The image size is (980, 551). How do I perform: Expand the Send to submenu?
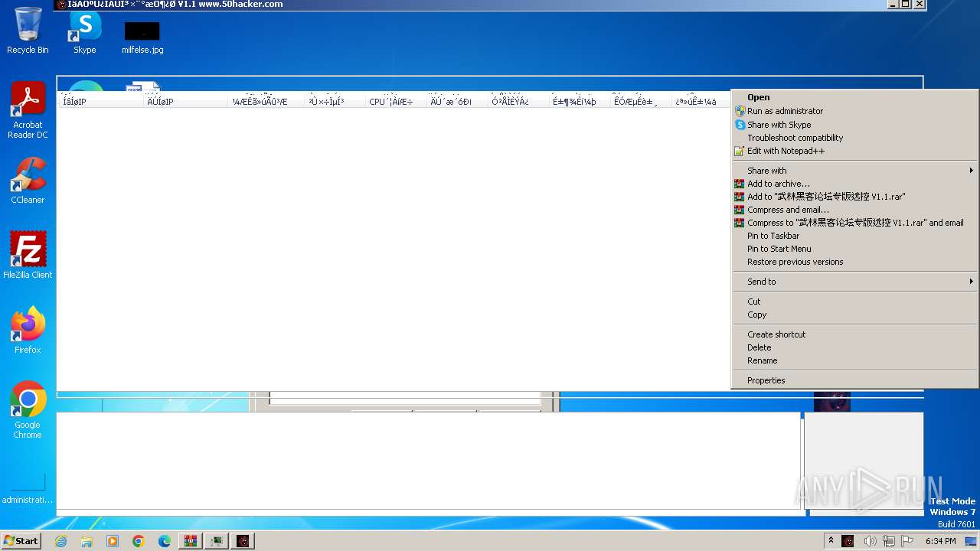[854, 282]
